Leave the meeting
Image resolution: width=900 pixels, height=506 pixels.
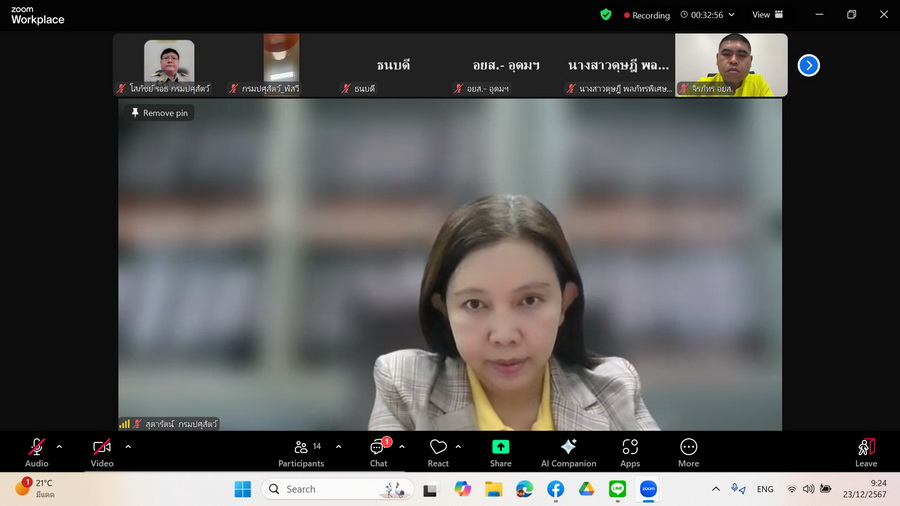[866, 452]
